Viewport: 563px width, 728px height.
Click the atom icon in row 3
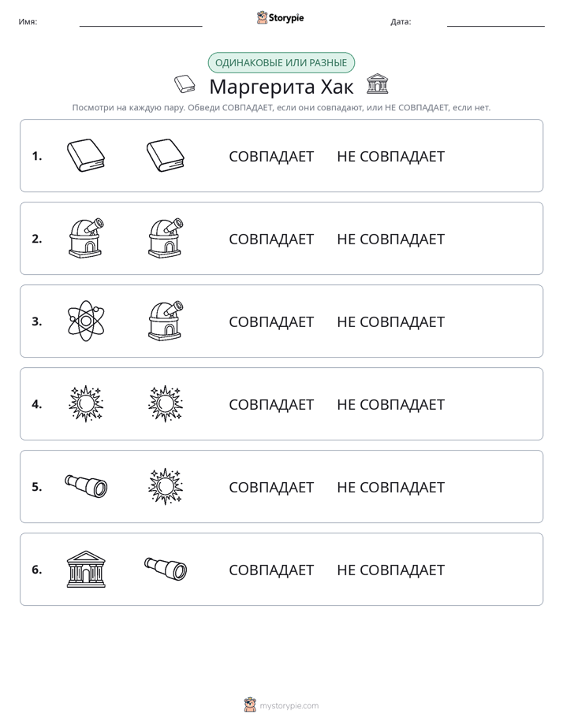click(86, 321)
